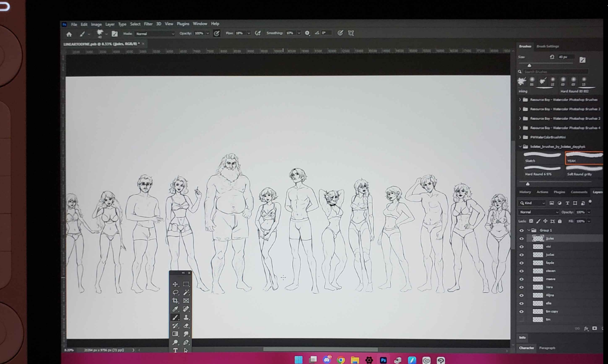Toggle visibility of the maeve layer

(521, 279)
